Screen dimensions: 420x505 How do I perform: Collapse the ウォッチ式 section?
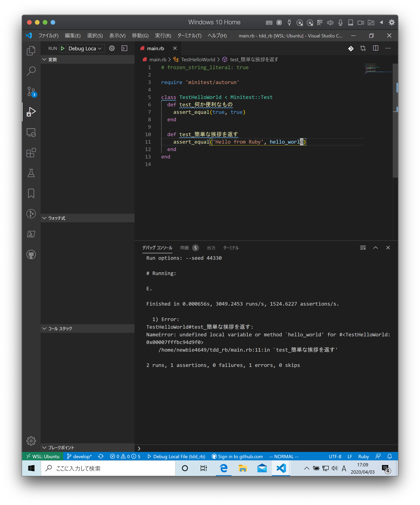57,218
